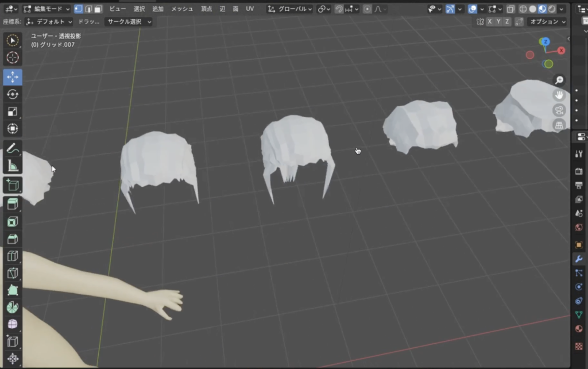Toggle viewport gizmos visibility
The height and width of the screenshot is (369, 588).
[x=450, y=9]
